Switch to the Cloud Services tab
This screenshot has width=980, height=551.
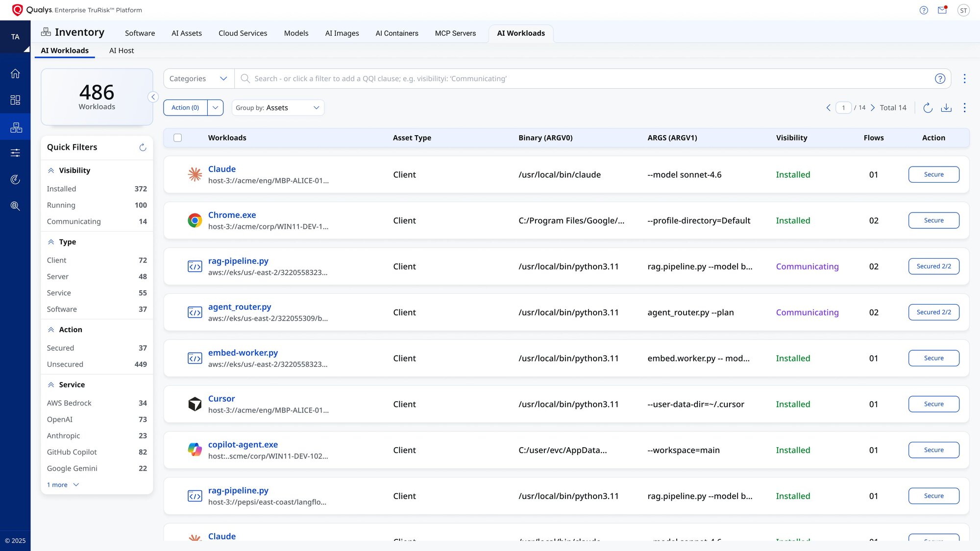(x=243, y=33)
